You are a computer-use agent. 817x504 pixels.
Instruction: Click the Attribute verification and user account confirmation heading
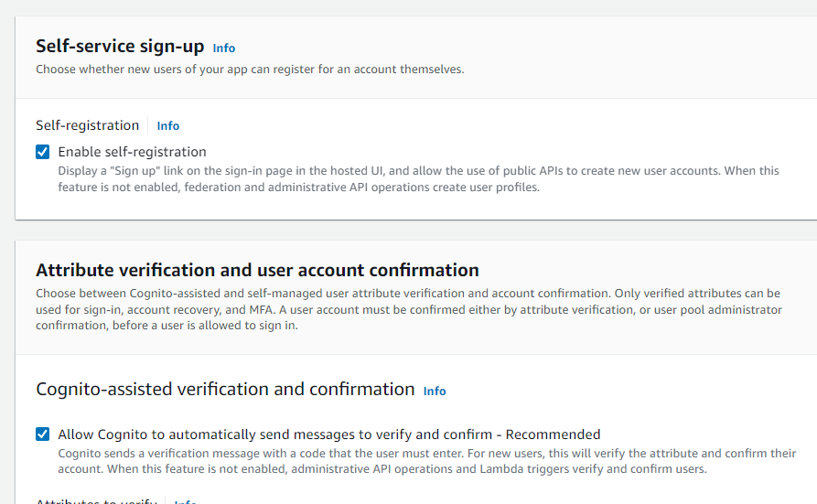point(257,270)
